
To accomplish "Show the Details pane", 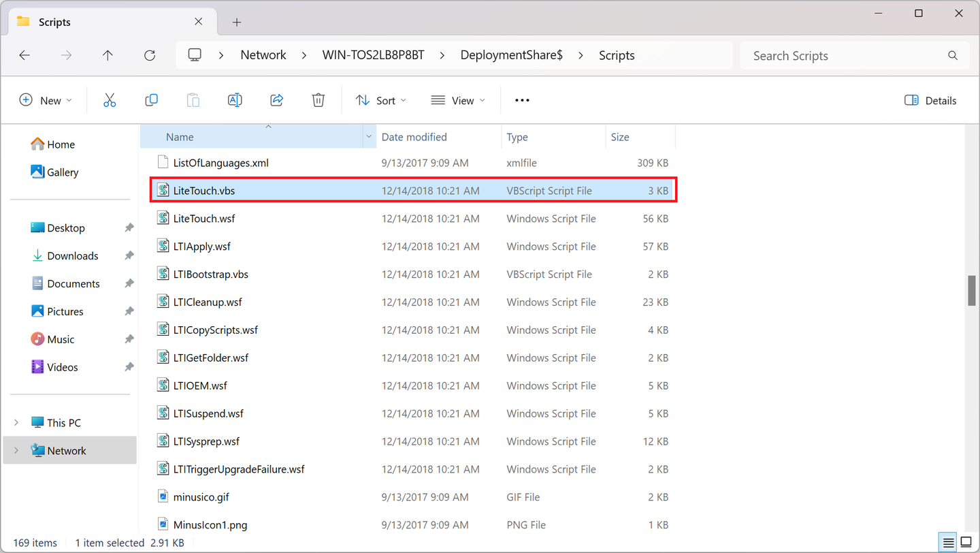I will (x=930, y=100).
